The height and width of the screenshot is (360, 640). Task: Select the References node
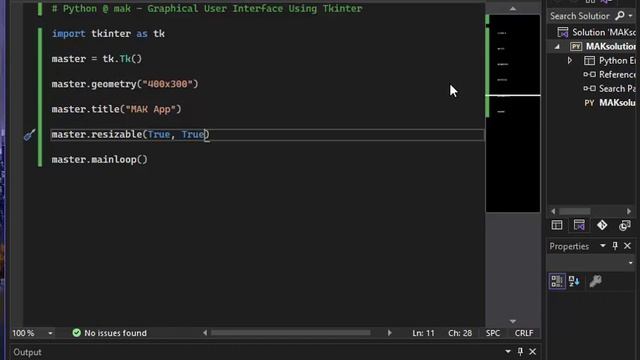(610, 74)
